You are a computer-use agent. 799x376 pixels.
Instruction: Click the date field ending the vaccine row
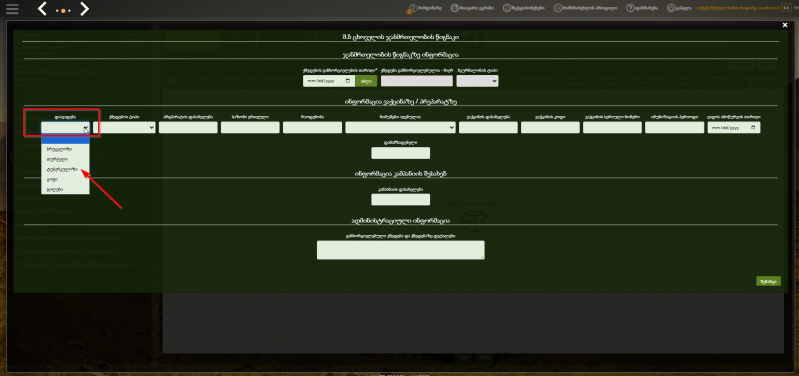click(734, 127)
